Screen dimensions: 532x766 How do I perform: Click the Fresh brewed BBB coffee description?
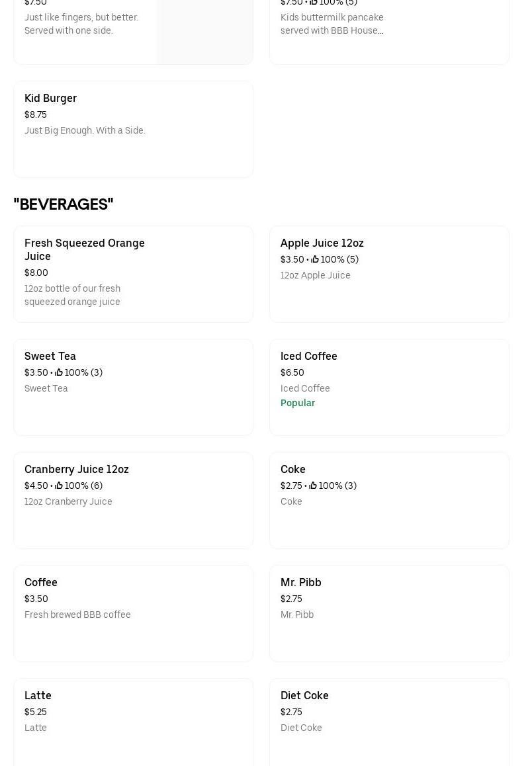[77, 615]
